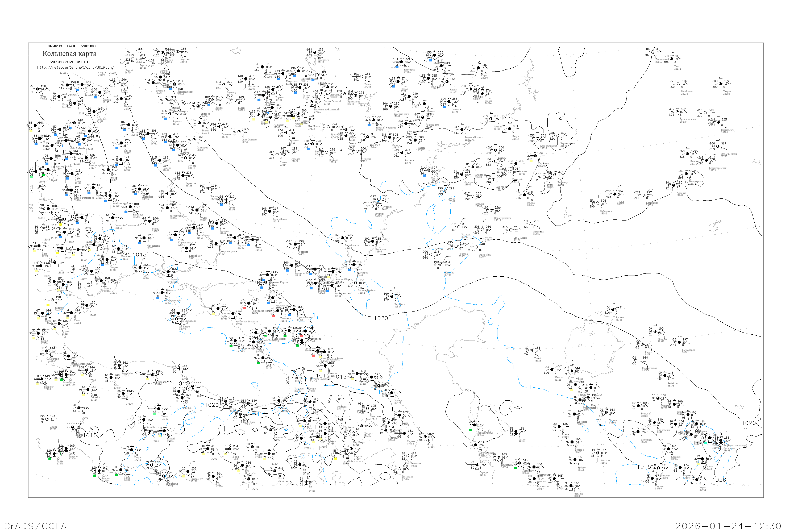Click the 2026-01-24-12:30 timestamp at bottom right

pos(728,526)
